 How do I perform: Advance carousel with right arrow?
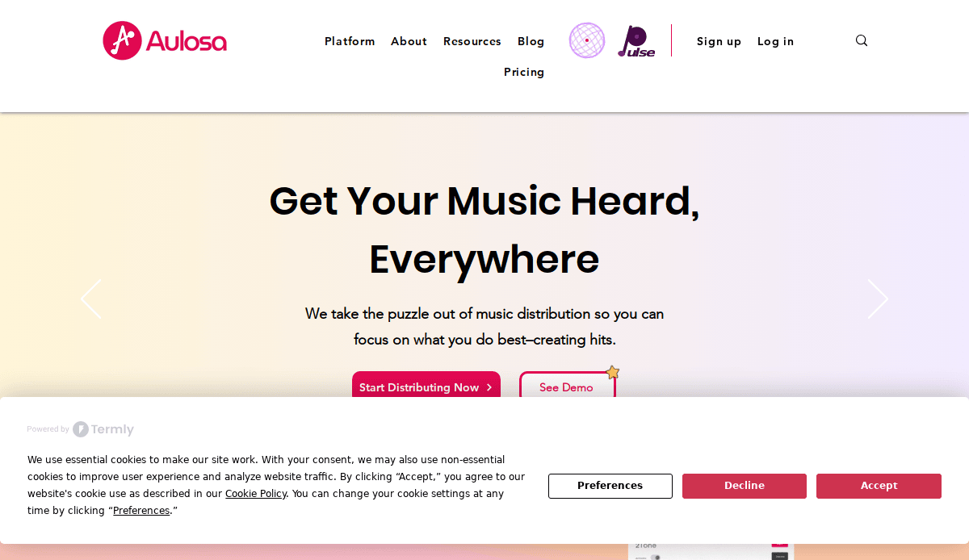click(x=878, y=299)
